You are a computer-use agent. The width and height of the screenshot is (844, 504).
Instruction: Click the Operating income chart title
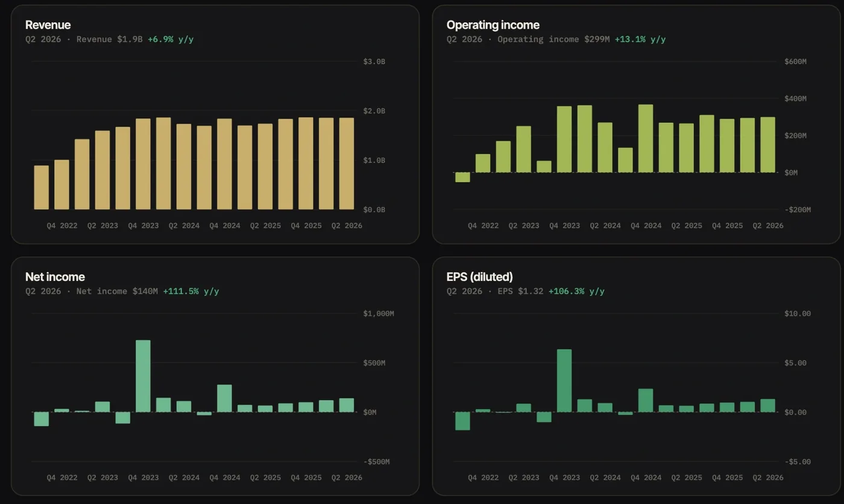[x=493, y=25]
